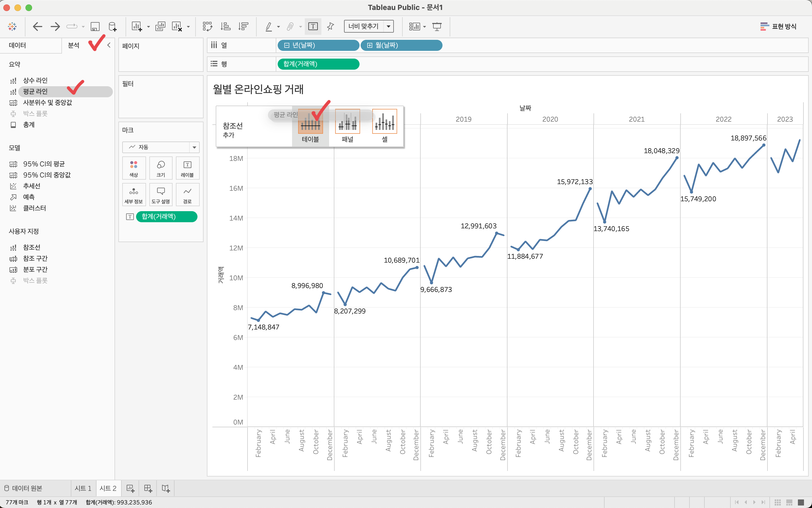Switch to the 시트 1 tab
This screenshot has width=812, height=508.
coord(83,488)
